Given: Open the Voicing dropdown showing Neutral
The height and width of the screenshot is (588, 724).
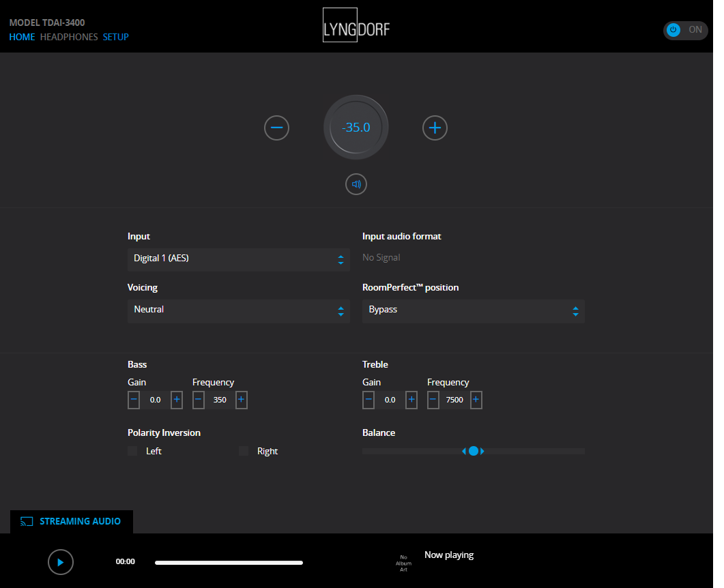Looking at the screenshot, I should click(238, 311).
